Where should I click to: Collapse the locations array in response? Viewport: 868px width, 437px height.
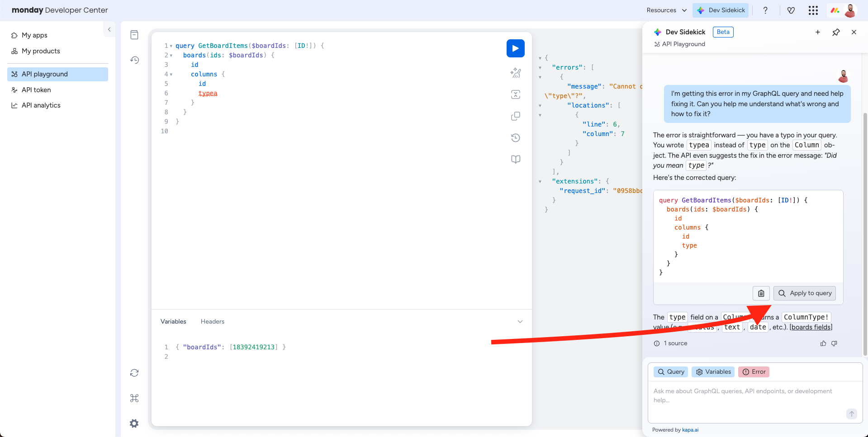pos(540,106)
